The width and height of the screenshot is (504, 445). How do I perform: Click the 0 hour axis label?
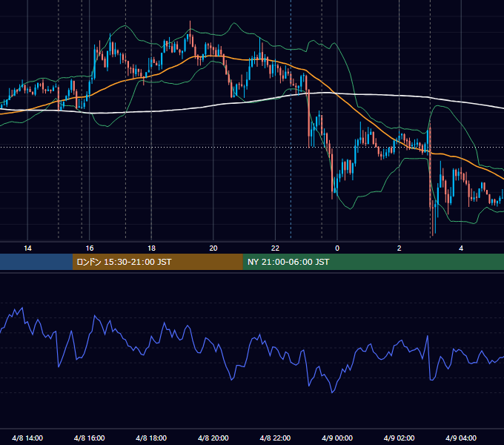click(337, 248)
